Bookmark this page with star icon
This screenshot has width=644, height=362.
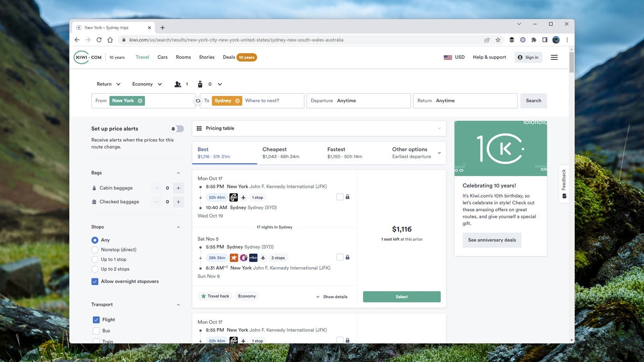[x=498, y=40]
